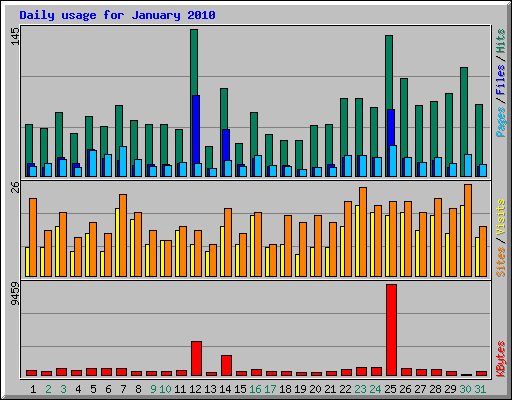Screen dimensions: 512x400
Task: Click the day 14 axis label
Action: click(x=225, y=389)
